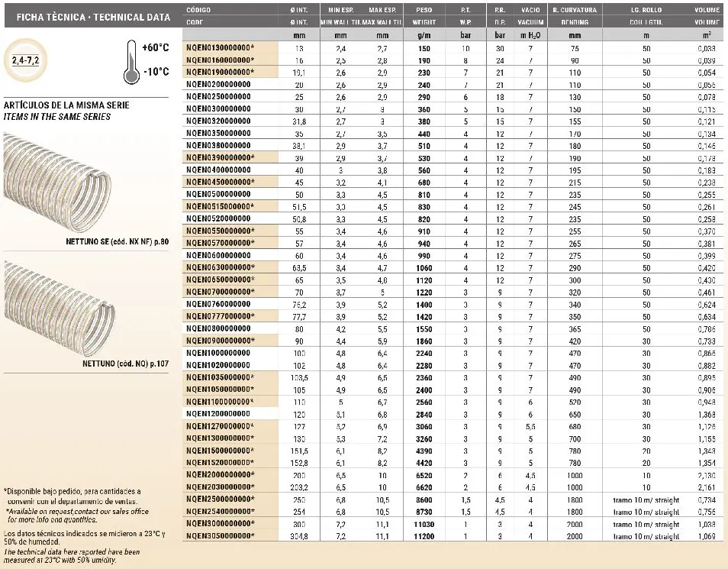This screenshot has height=569, width=728.
Task: Click the +60°C maximum temperature label
Action: click(x=155, y=47)
